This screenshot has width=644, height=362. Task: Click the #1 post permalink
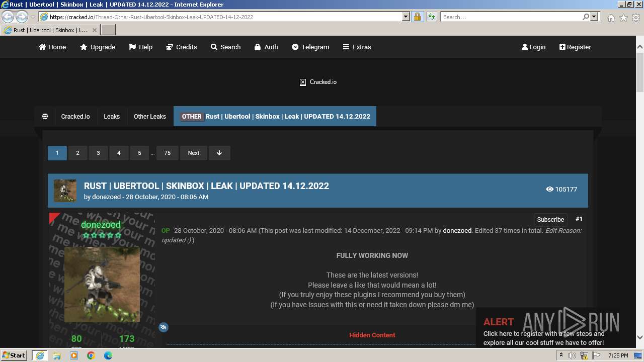pos(579,219)
